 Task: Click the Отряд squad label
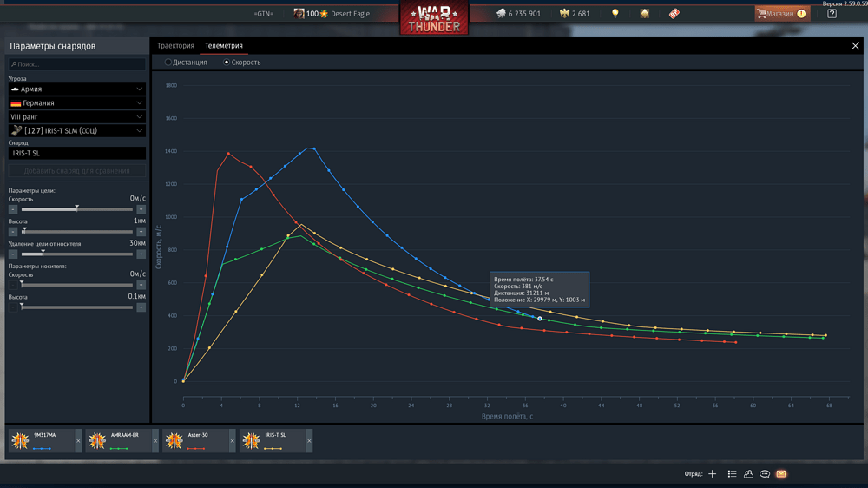(x=693, y=473)
